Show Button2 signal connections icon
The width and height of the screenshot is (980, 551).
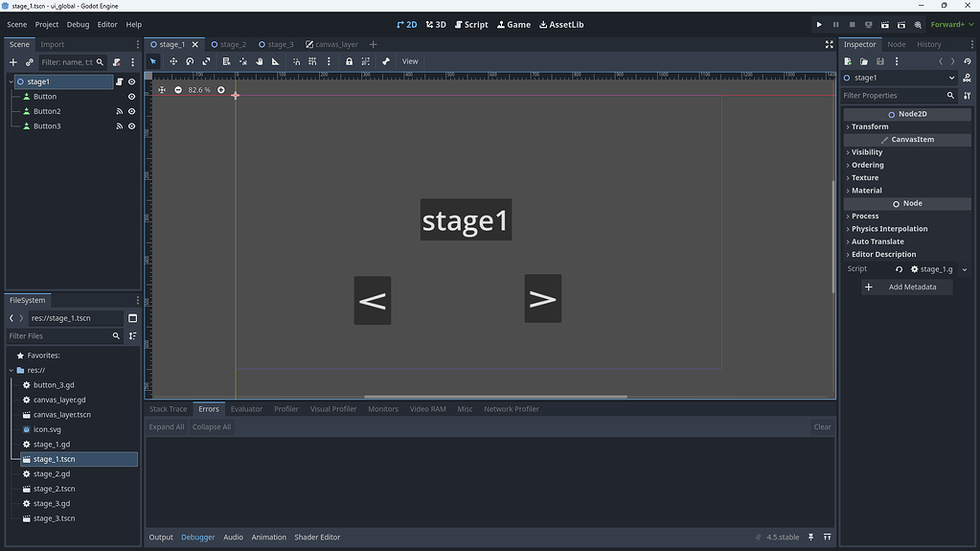[120, 111]
